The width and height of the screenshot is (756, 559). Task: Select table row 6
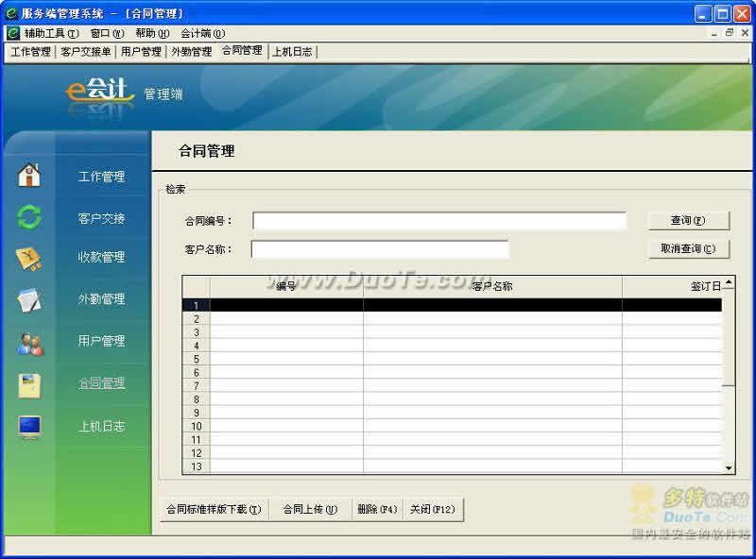point(453,372)
